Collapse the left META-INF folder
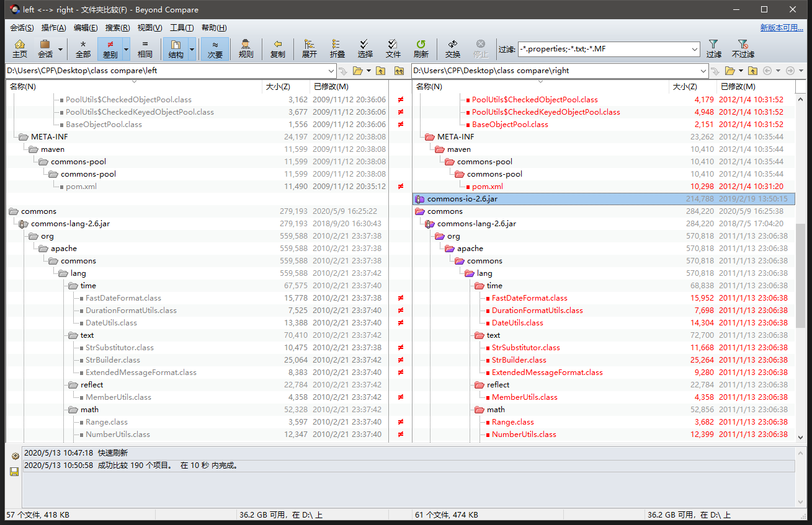The width and height of the screenshot is (812, 525). pyautogui.click(x=24, y=137)
